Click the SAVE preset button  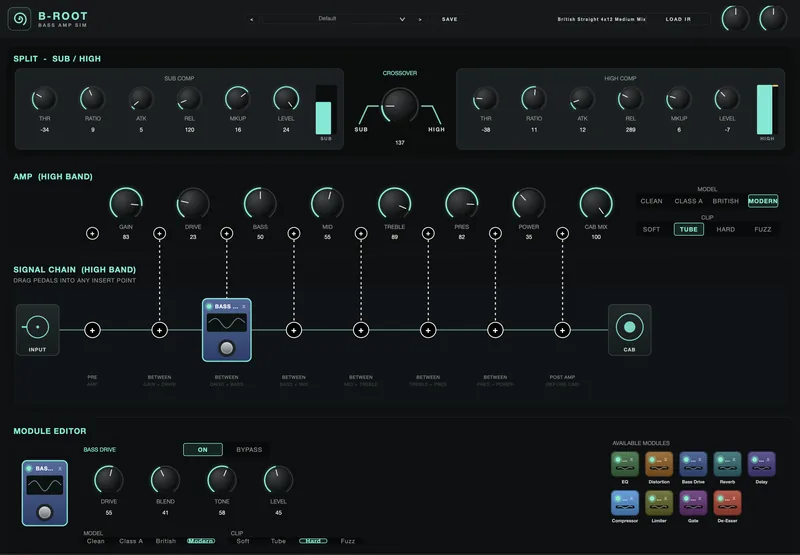[449, 19]
